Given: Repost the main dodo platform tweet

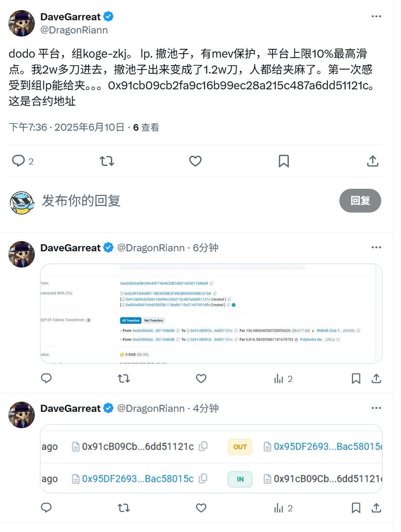Looking at the screenshot, I should [107, 161].
